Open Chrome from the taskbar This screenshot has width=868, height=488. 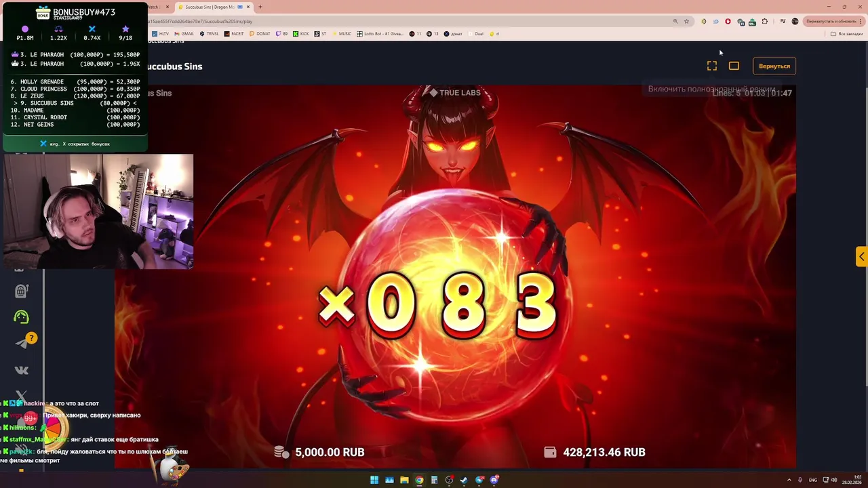coord(419,481)
